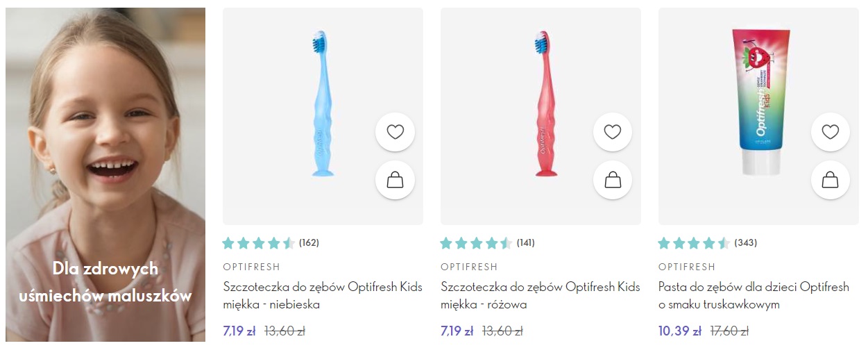Viewport: 868px width, 348px height.
Task: Add strawberry toothpaste to shopping bag
Action: point(830,180)
